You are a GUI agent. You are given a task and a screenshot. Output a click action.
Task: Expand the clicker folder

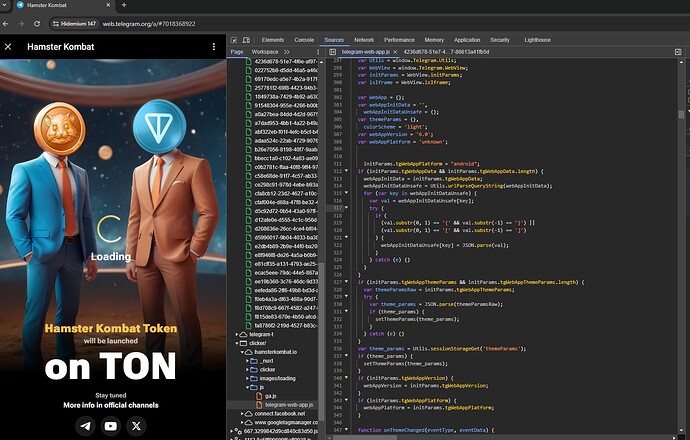tap(247, 370)
